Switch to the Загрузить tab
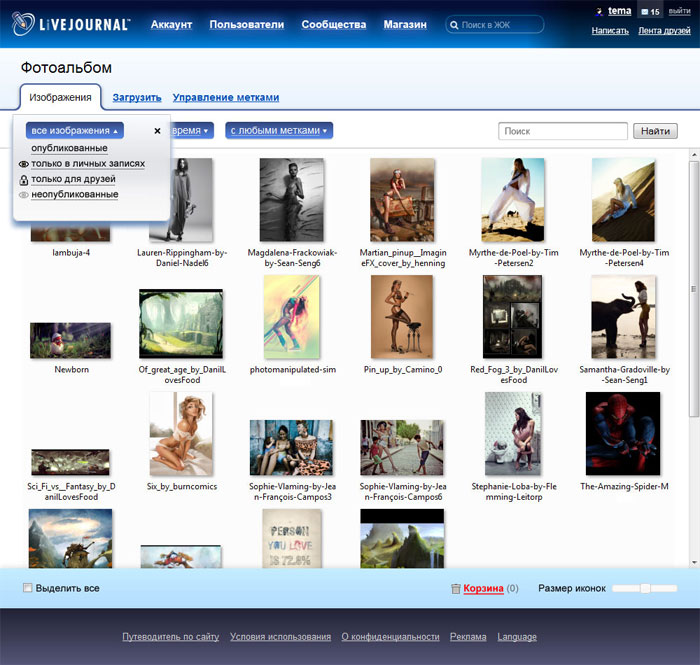Screen dimensions: 700x665 pos(137,97)
